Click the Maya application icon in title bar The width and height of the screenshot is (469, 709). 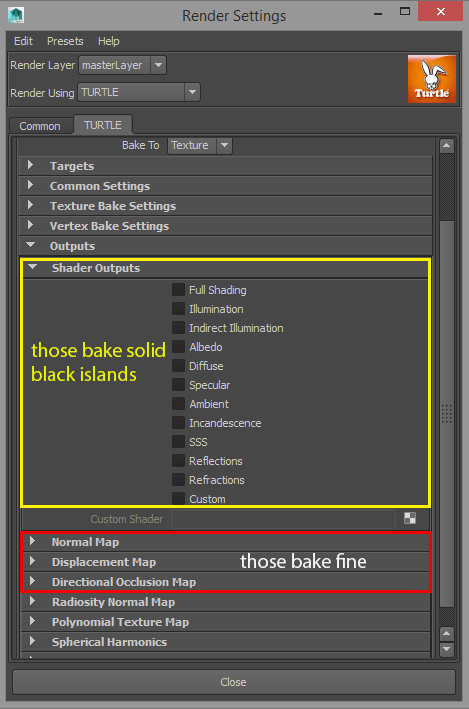16,15
